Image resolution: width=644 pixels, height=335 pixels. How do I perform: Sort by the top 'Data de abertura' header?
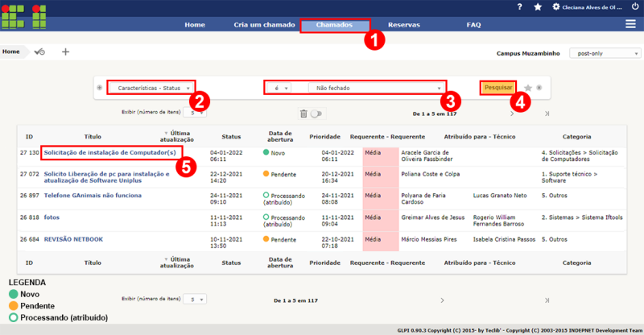pos(280,136)
